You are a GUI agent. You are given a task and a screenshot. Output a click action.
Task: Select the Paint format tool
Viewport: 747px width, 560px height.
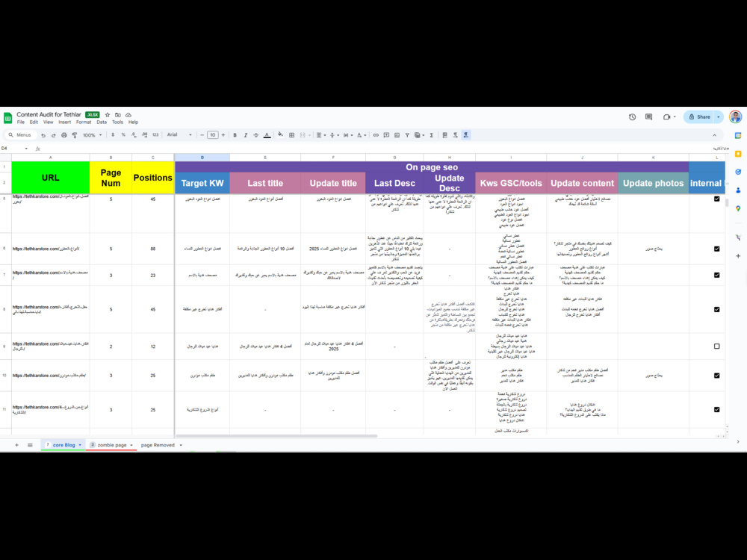74,135
